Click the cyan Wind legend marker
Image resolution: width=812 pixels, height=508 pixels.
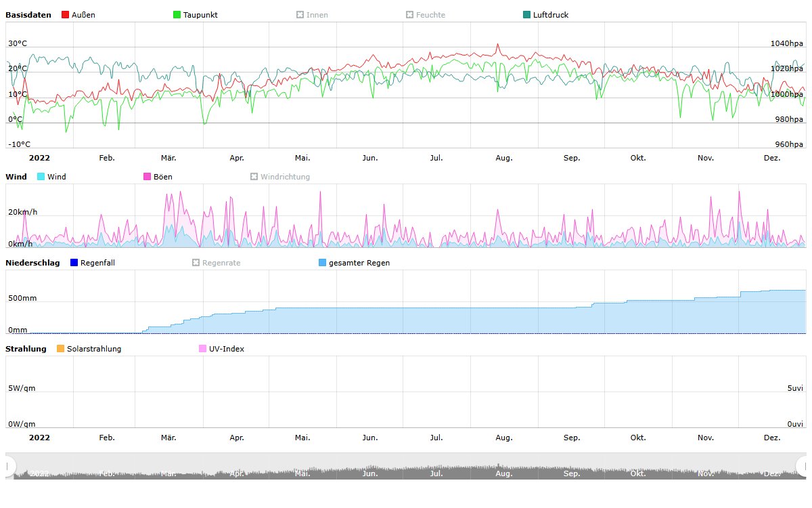point(41,177)
